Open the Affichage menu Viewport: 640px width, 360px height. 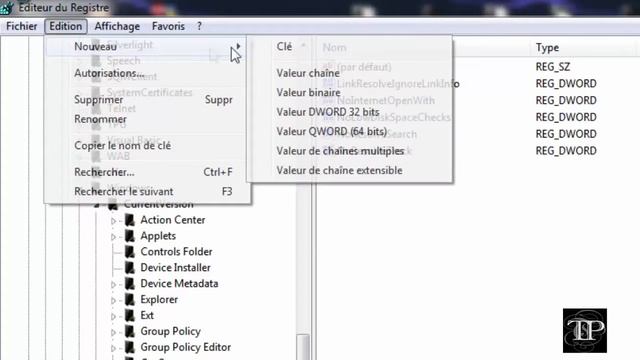click(x=117, y=27)
